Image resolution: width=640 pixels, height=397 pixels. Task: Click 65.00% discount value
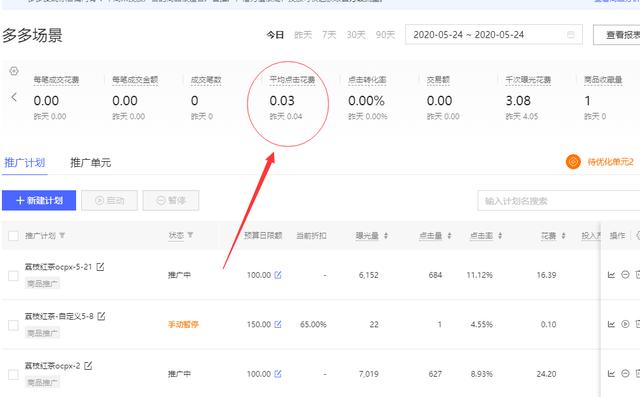(x=313, y=324)
